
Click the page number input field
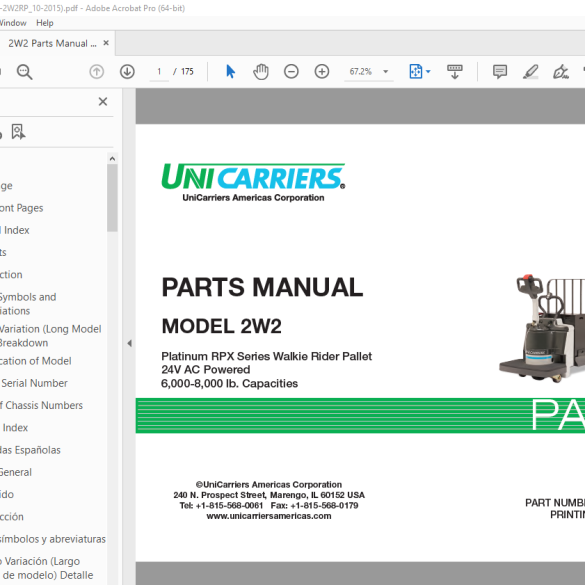pos(159,72)
